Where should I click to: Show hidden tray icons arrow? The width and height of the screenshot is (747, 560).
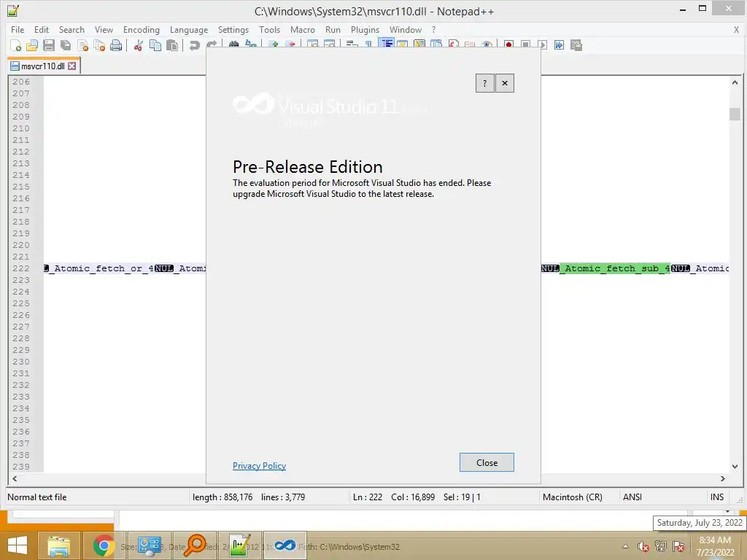[625, 546]
